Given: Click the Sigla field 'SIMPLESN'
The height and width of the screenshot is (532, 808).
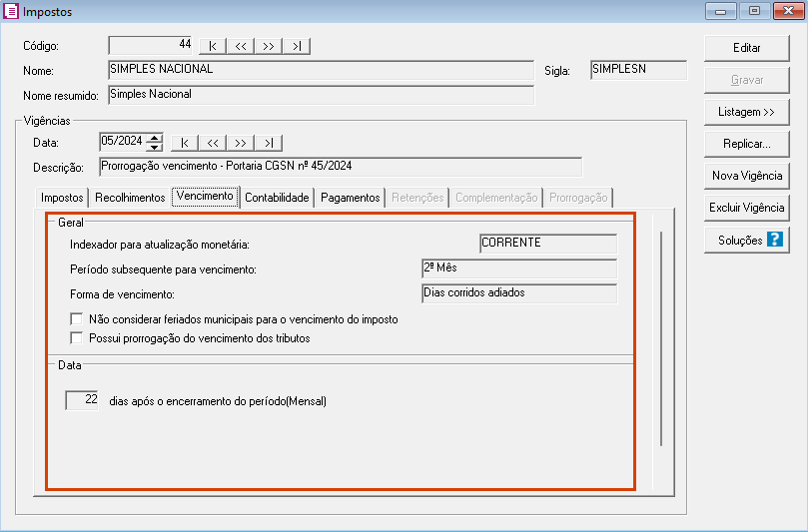Looking at the screenshot, I should [x=638, y=70].
